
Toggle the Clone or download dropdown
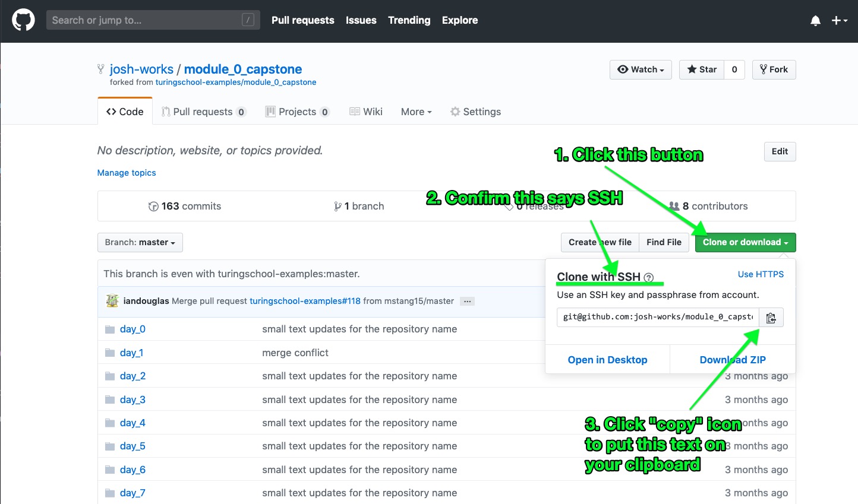(x=745, y=242)
